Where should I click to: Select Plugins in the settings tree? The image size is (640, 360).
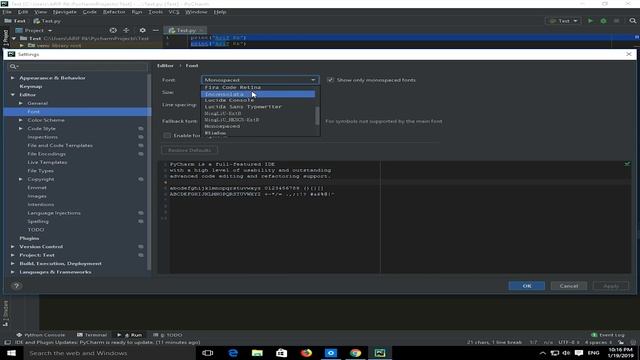point(29,238)
